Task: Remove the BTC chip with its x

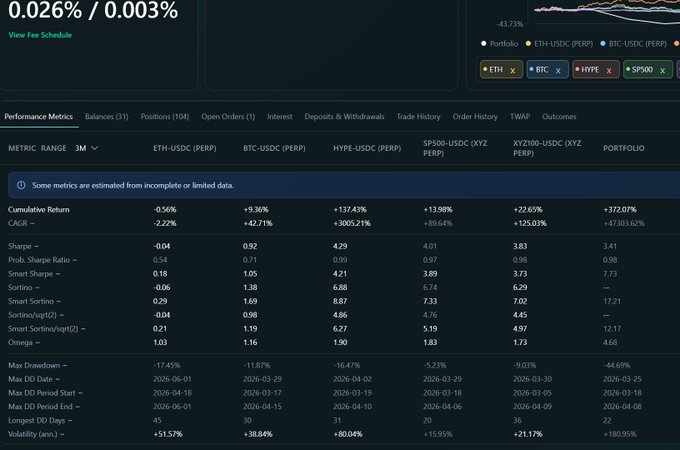Action: click(x=558, y=70)
